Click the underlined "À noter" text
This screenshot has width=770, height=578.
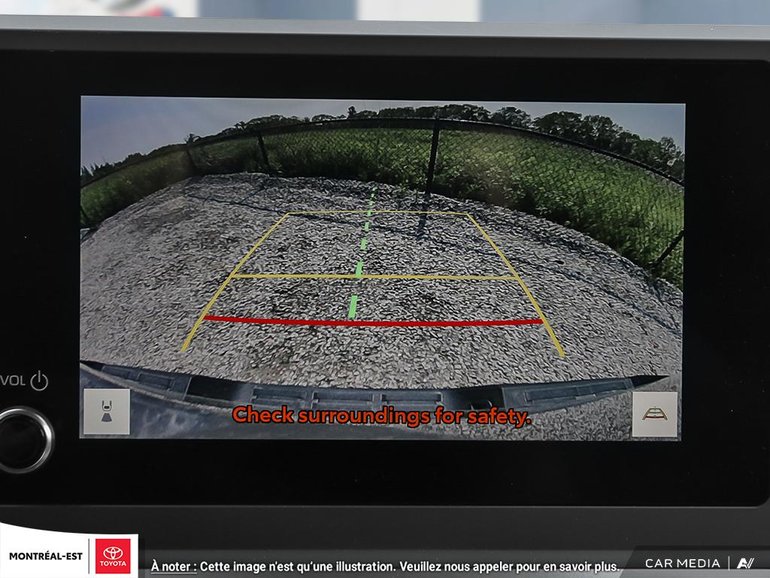172,566
